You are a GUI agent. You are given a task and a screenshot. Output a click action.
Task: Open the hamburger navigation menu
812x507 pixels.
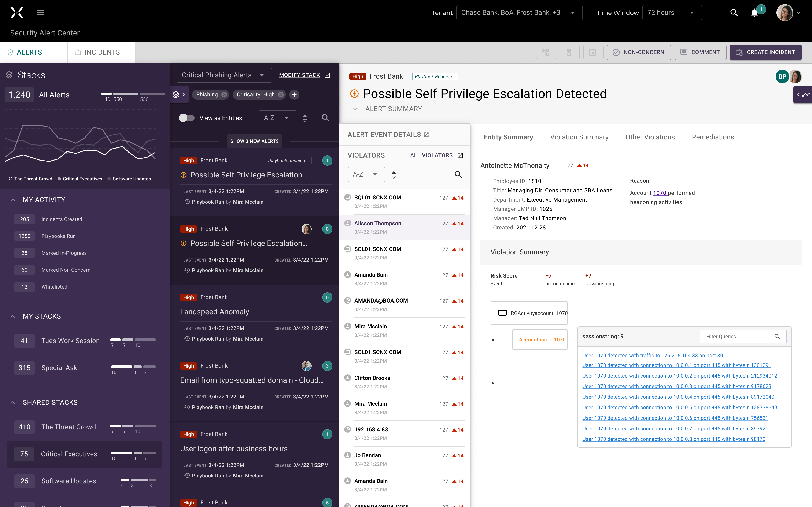pyautogui.click(x=41, y=13)
